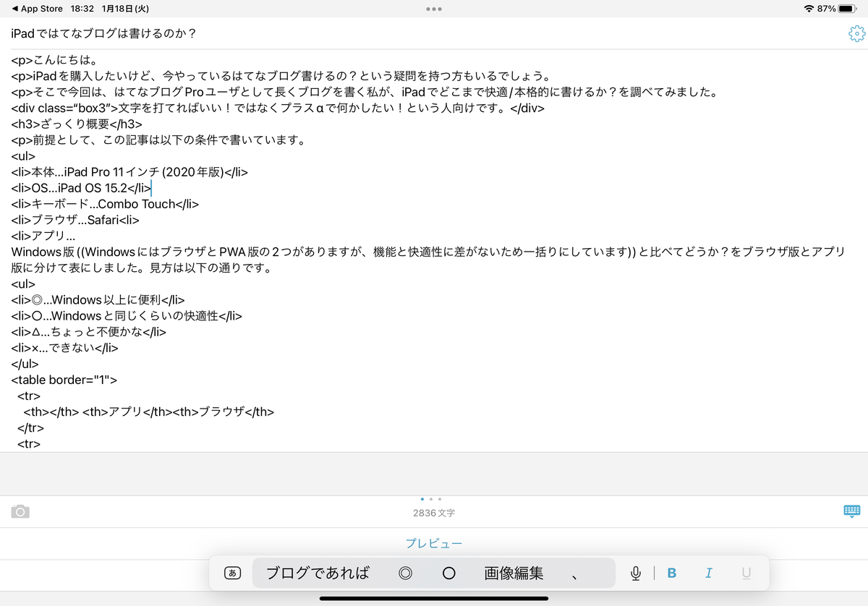Return to App Store via back link
Screen dimensions: 868x606
(38, 9)
